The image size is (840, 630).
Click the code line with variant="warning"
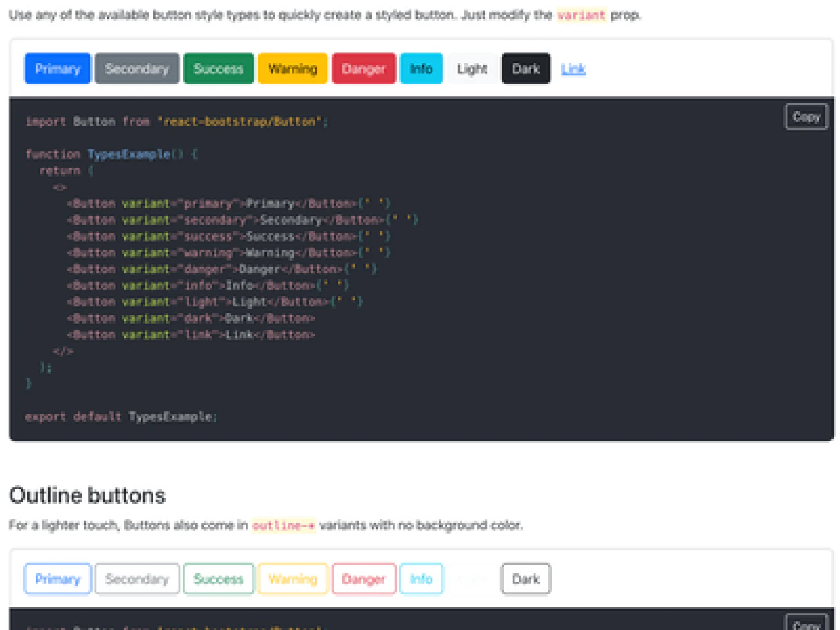[x=229, y=253]
